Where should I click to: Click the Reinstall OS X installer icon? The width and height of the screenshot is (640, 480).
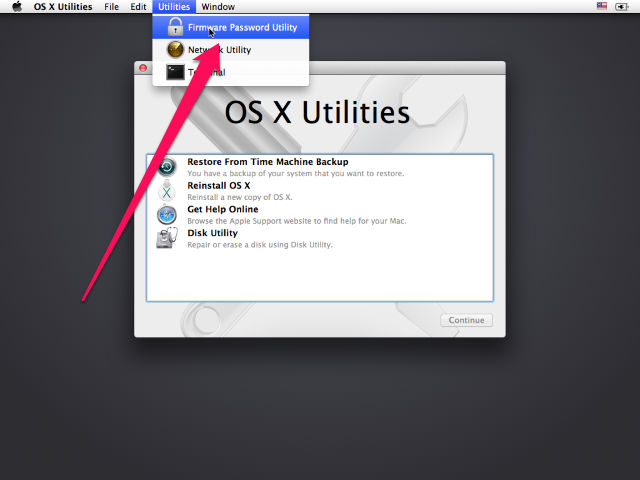(167, 191)
